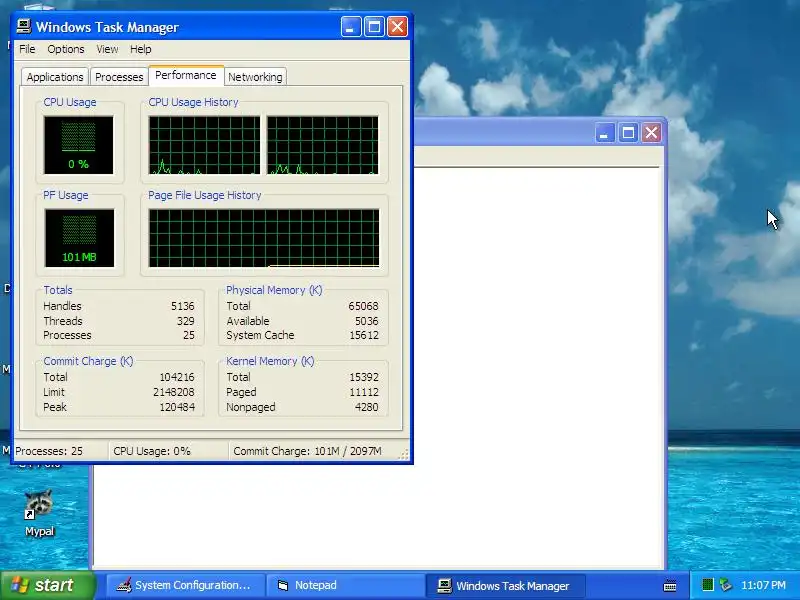Switch to the Applications tab

coord(55,77)
